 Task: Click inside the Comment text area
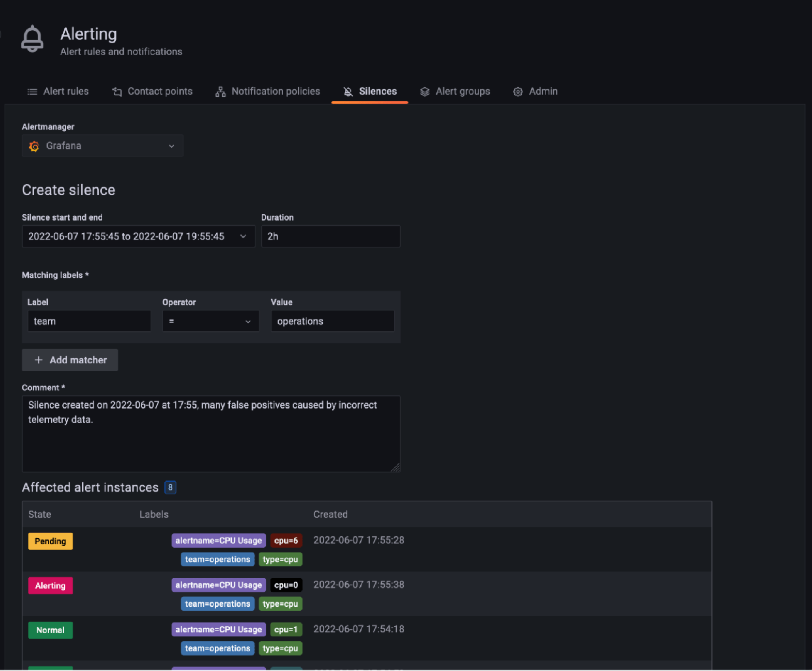coord(211,433)
